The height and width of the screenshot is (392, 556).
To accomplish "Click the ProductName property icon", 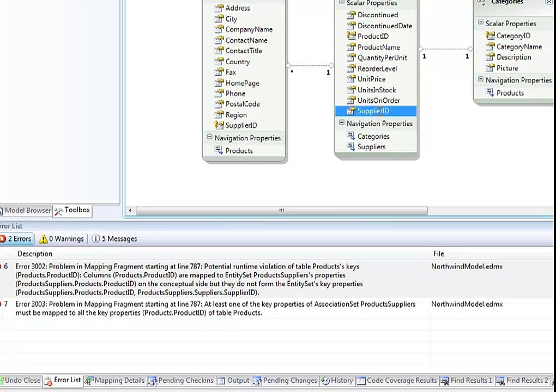I will (351, 47).
